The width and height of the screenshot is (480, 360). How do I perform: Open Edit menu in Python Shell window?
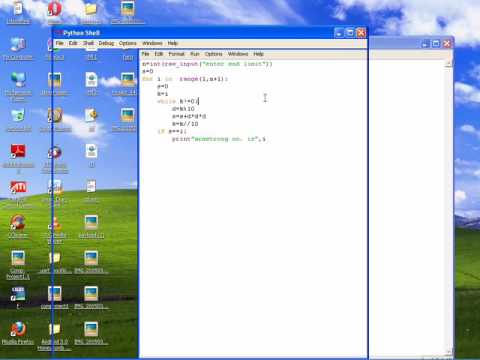click(73, 43)
